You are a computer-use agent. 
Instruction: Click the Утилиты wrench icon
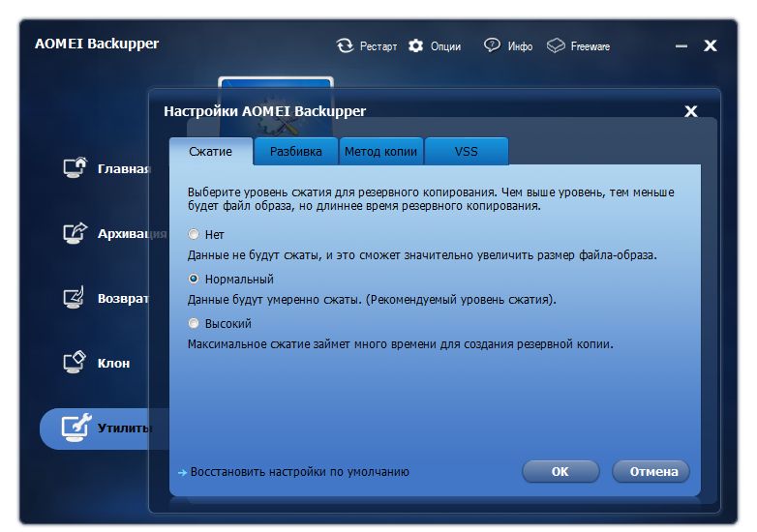(x=76, y=427)
